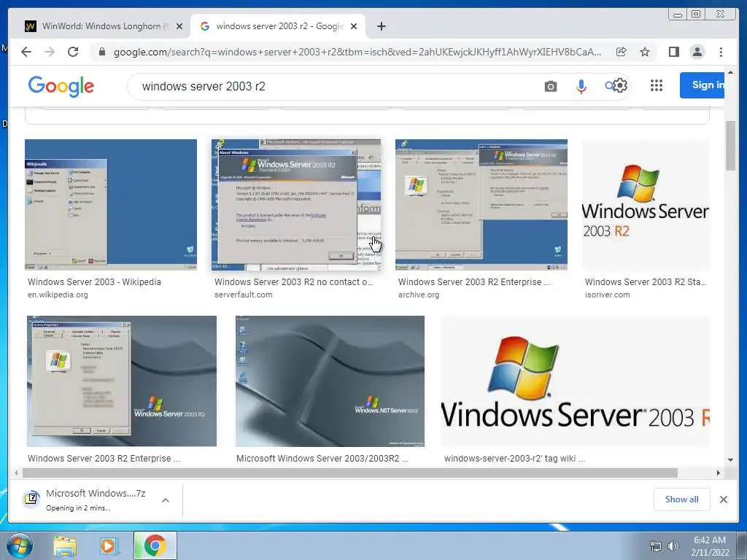Screen dimensions: 747x560
Task: Open the Chrome side panel
Action: (673, 52)
